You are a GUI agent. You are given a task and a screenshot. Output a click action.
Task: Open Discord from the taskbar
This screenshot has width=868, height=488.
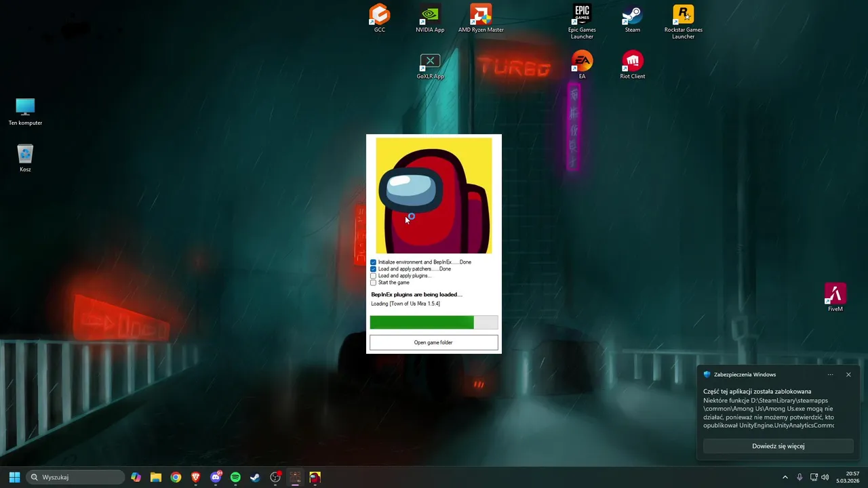tap(216, 477)
